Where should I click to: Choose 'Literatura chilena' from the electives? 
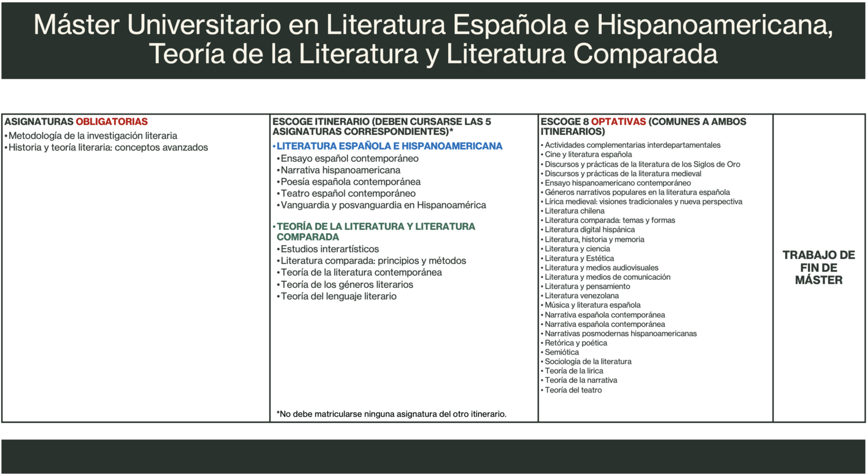click(574, 211)
